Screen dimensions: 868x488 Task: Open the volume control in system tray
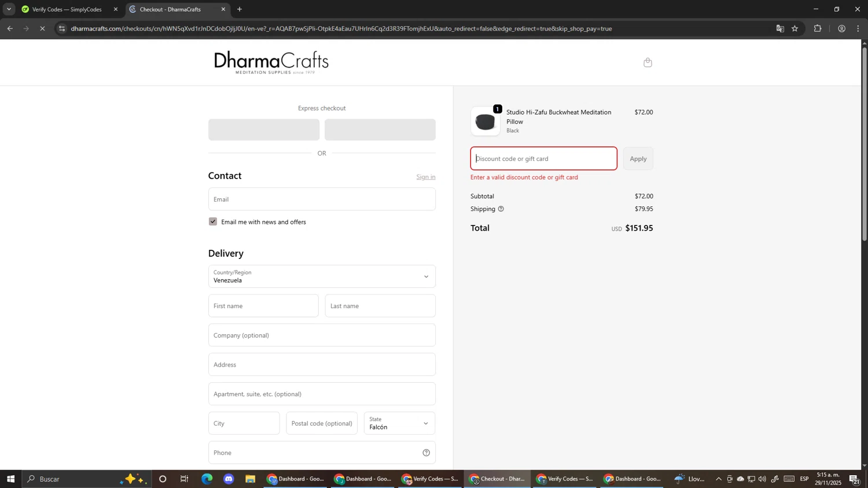(762, 479)
